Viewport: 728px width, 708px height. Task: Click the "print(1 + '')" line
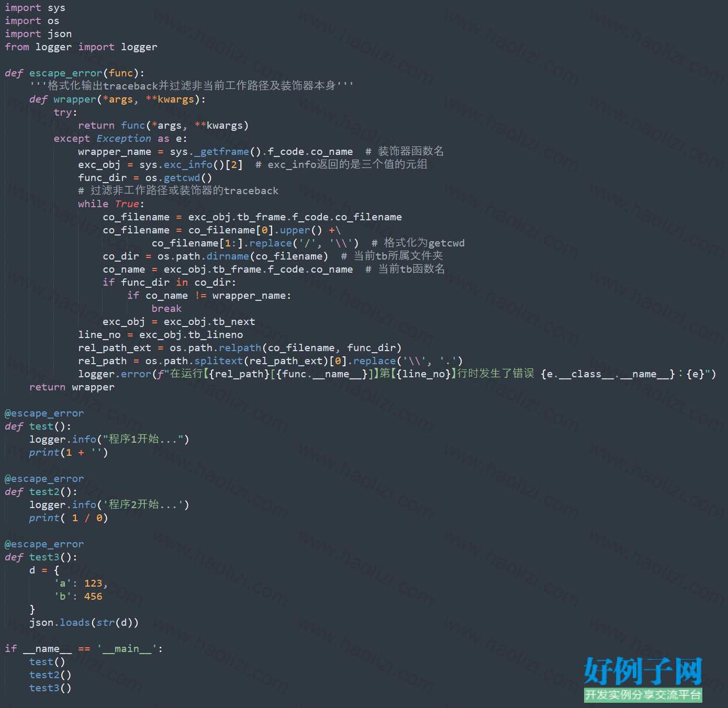(69, 453)
